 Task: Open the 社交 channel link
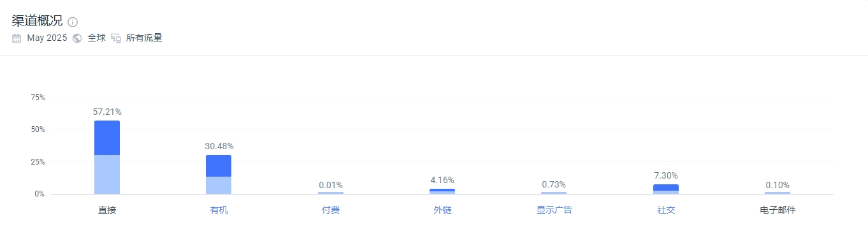coord(666,210)
